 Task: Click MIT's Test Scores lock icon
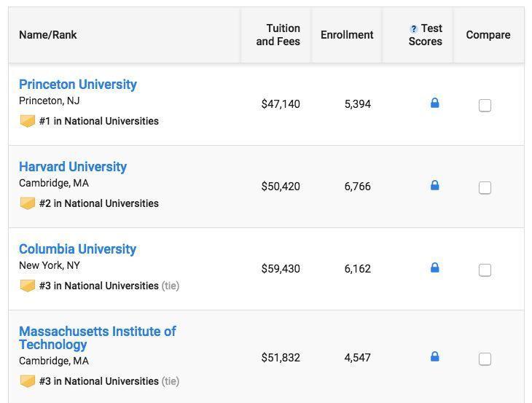[434, 356]
